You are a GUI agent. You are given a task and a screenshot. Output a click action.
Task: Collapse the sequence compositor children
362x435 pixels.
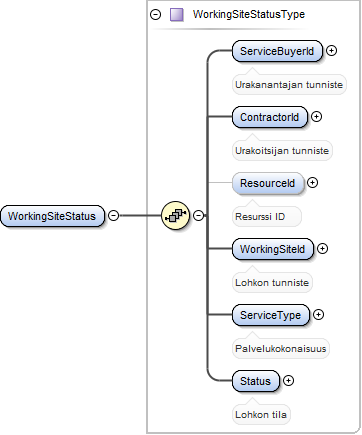coord(199,215)
